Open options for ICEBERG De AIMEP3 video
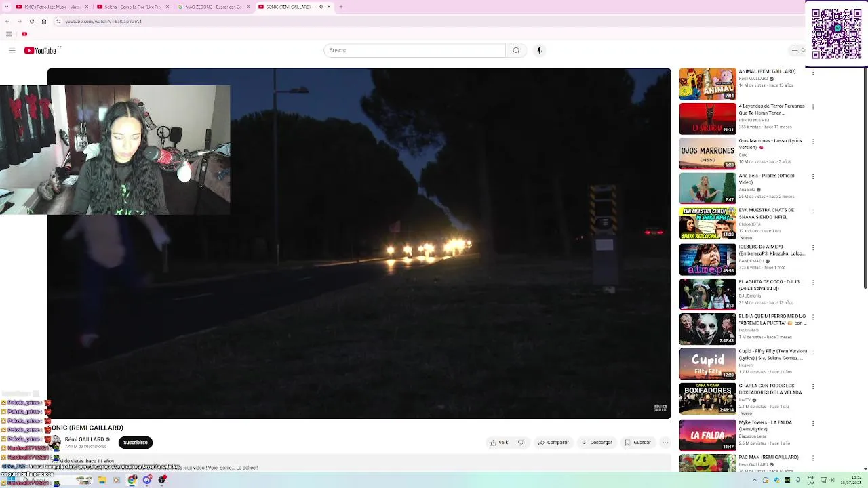868x488 pixels. pos(813,247)
